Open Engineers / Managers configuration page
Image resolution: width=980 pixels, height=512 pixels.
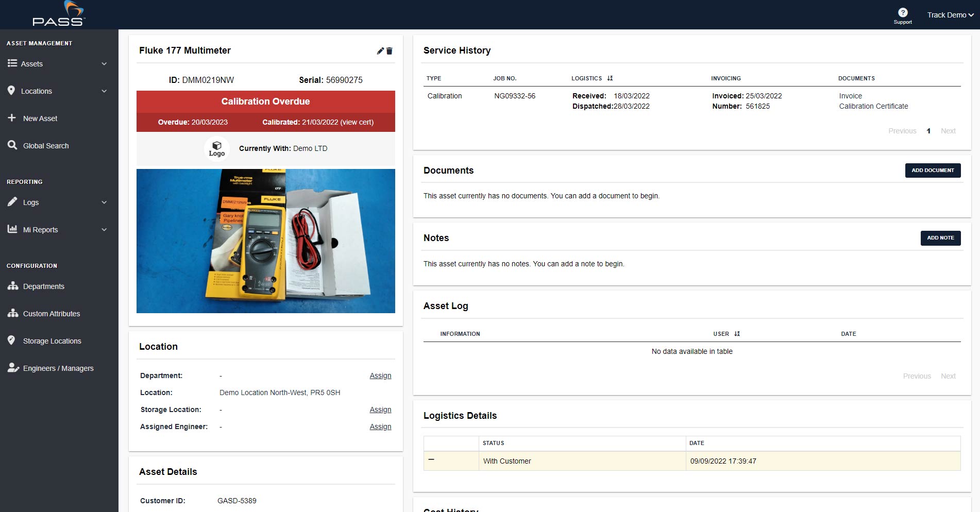[x=59, y=368]
